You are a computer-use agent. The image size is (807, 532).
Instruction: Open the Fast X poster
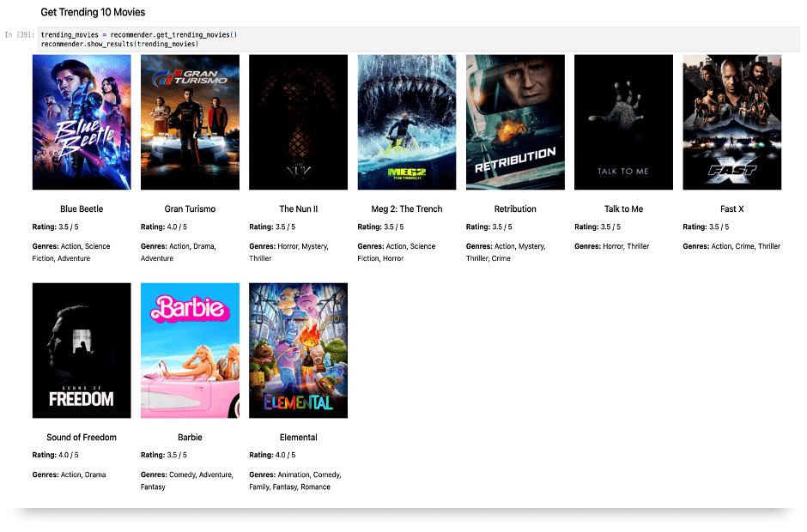point(731,122)
